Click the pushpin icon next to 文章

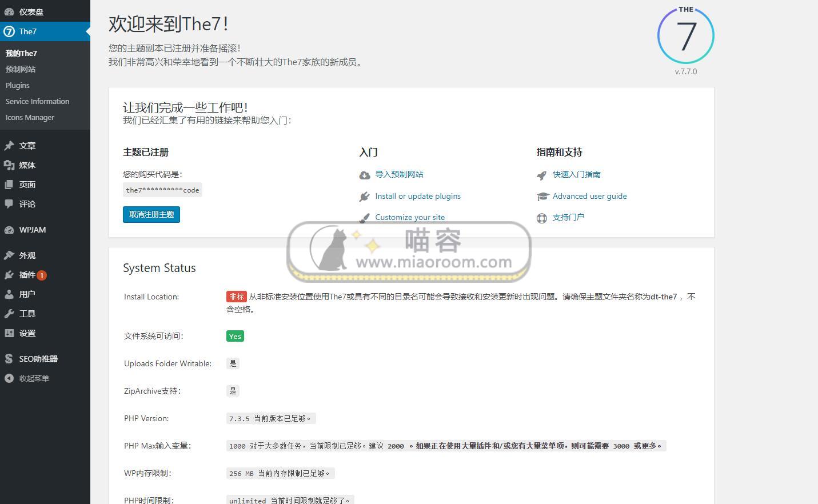(9, 146)
